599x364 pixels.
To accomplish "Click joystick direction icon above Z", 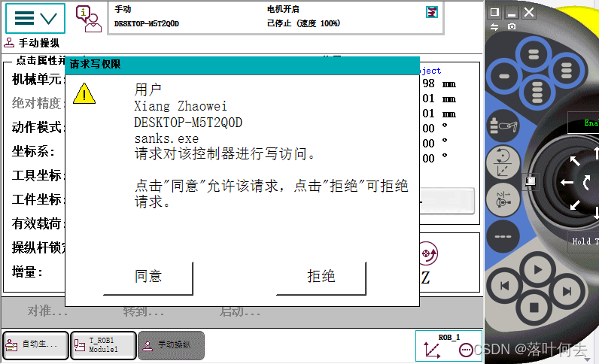I will [429, 253].
